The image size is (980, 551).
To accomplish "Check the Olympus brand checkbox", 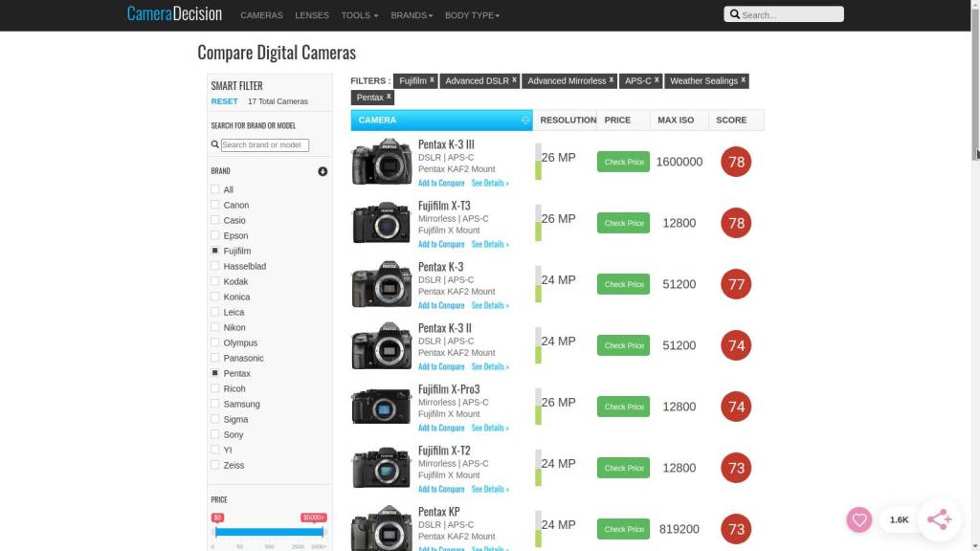I will 215,342.
